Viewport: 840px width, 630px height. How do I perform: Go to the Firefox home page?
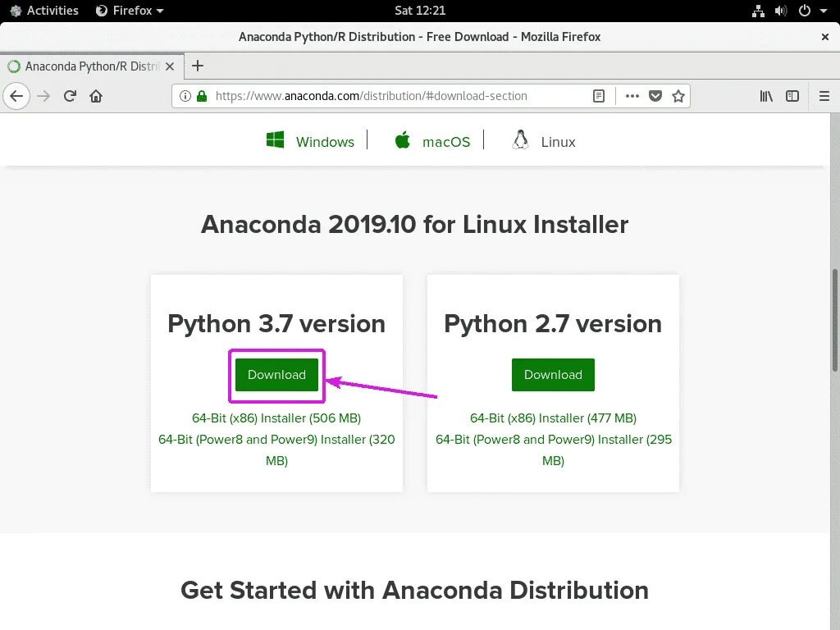(96, 96)
